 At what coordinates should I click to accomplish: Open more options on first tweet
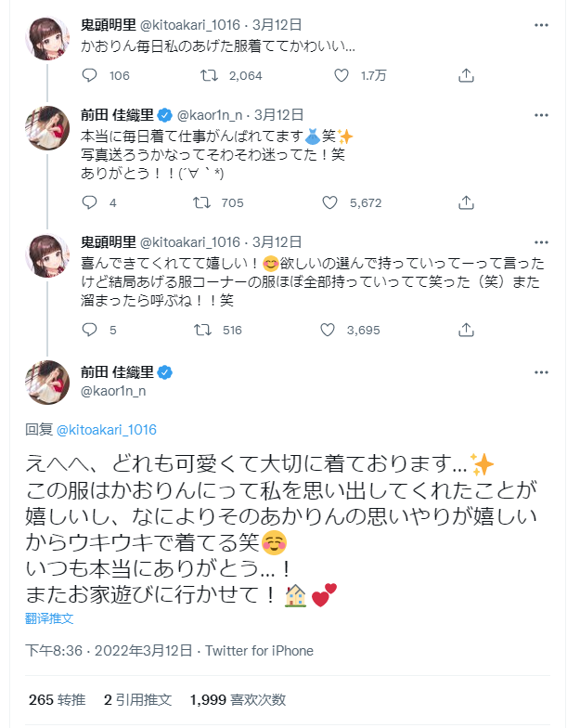pos(541,25)
